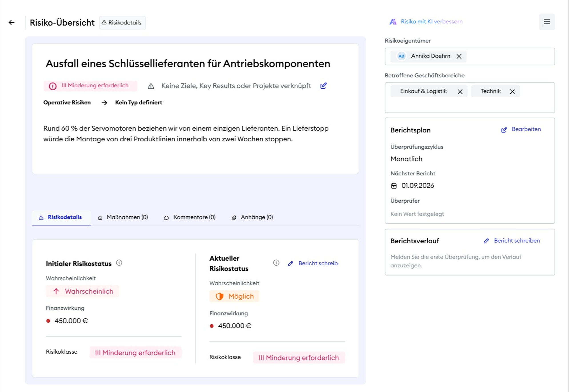Screen dimensions: 569x392
Task: Click the Rund 60 % der Servomotoren description
Action: [x=186, y=134]
